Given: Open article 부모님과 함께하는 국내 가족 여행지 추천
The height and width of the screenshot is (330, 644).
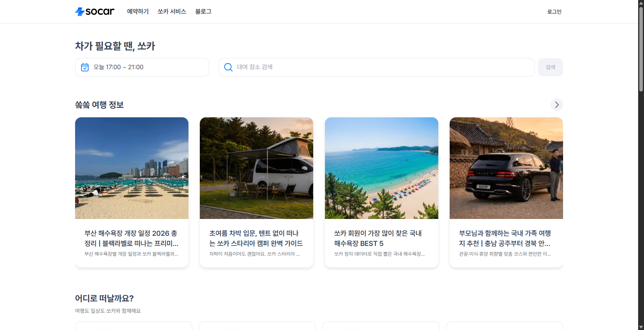Looking at the screenshot, I should pos(505,238).
